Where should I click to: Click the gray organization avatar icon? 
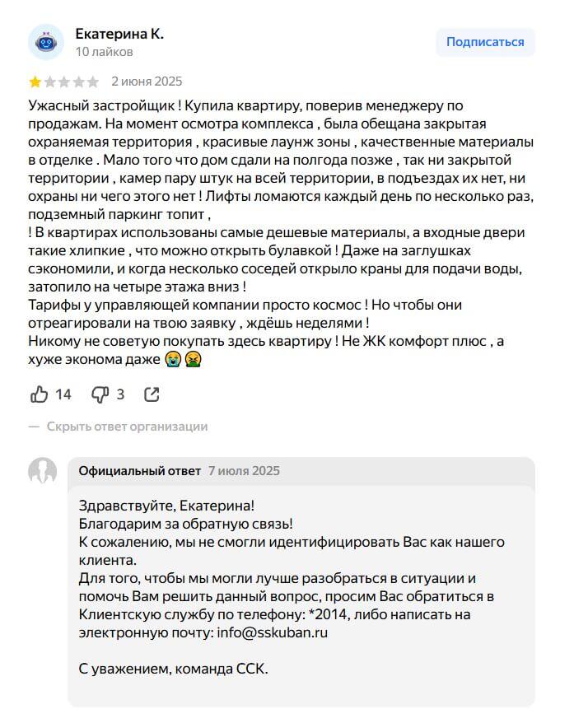(x=43, y=471)
